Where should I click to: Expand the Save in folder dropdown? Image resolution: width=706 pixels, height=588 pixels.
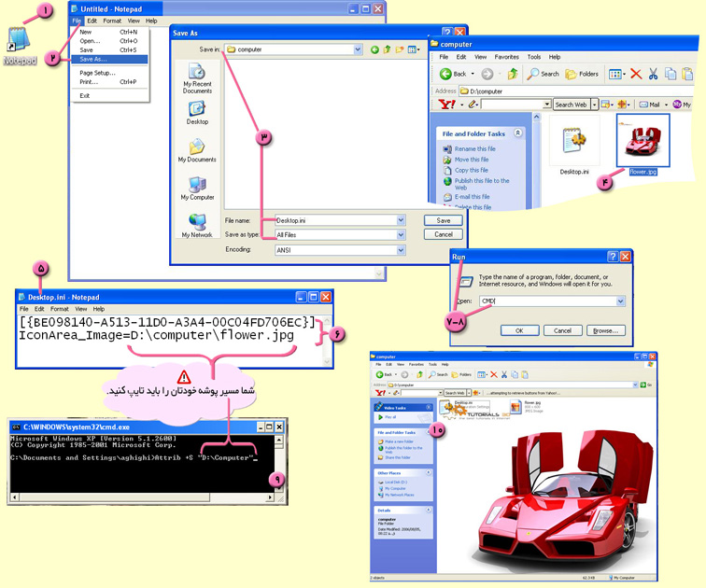[x=358, y=49]
